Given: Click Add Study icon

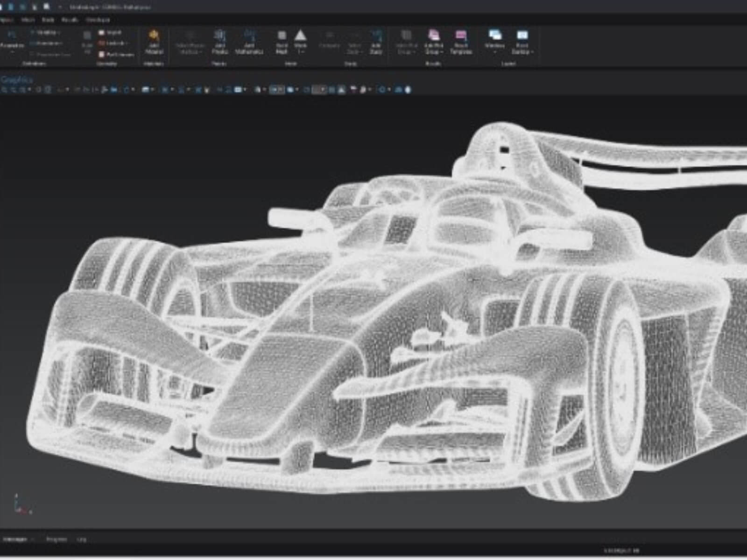Looking at the screenshot, I should coord(376,42).
